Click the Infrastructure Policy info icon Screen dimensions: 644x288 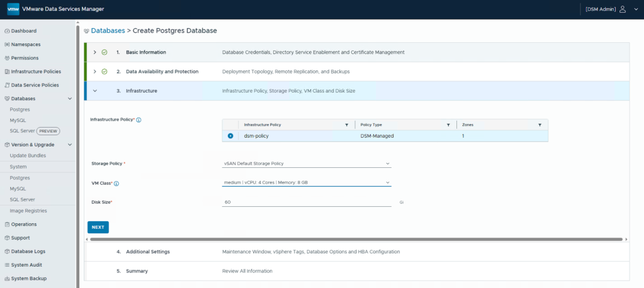(x=138, y=119)
